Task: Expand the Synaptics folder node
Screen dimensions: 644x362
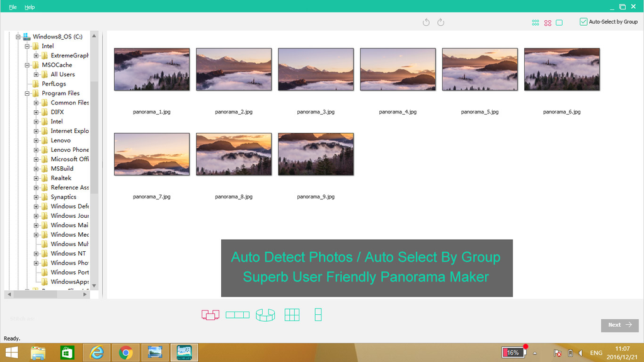Action: click(x=36, y=197)
